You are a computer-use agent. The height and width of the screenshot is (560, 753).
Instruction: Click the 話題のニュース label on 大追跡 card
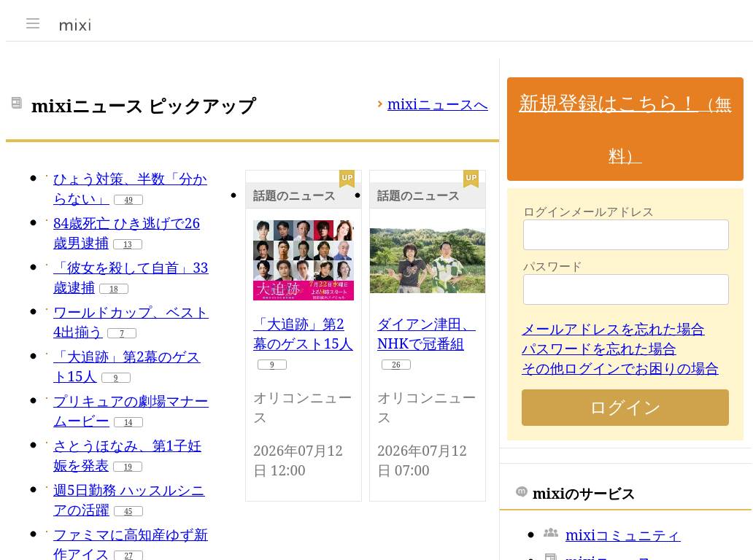(294, 196)
